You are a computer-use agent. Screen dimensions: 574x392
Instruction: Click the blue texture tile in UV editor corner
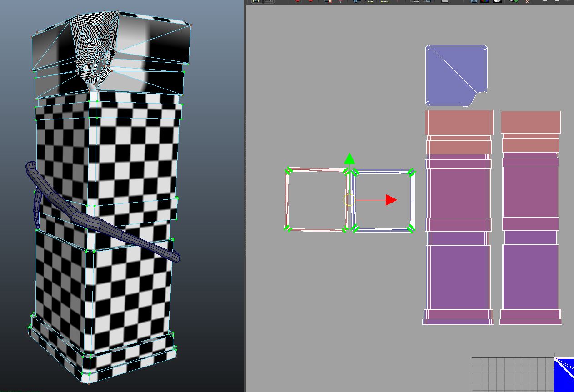point(564,375)
